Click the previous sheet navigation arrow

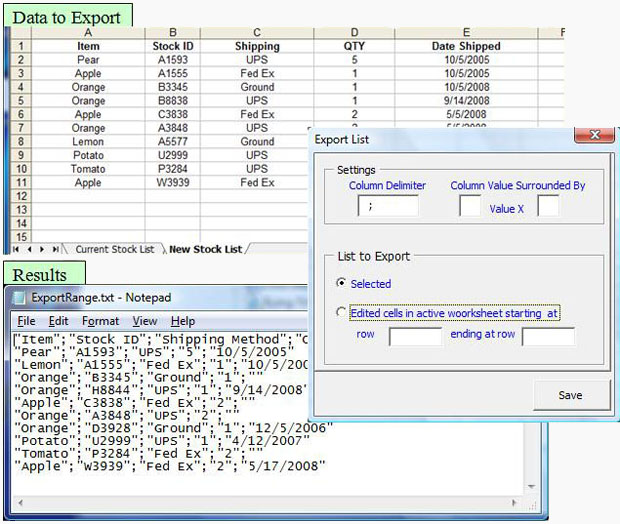tap(28, 248)
